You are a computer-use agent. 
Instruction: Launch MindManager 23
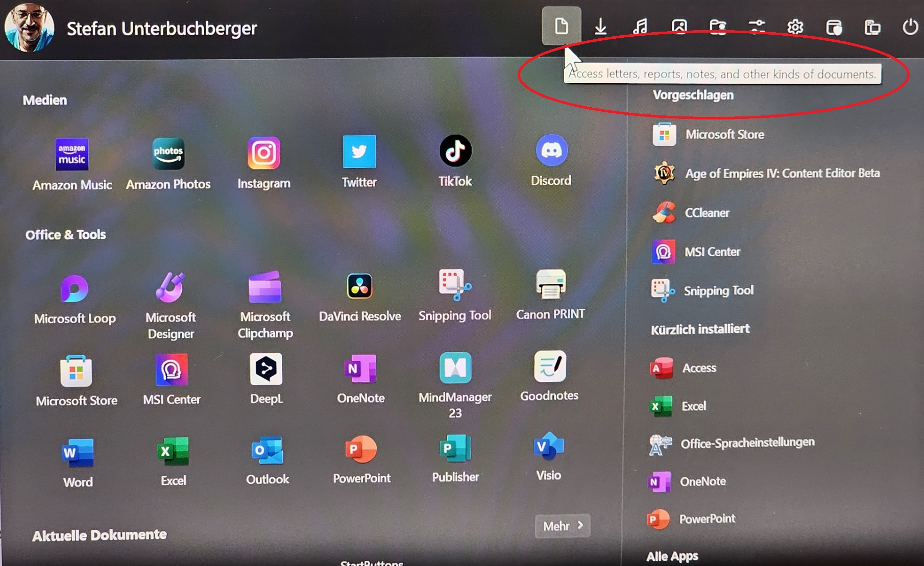click(455, 385)
